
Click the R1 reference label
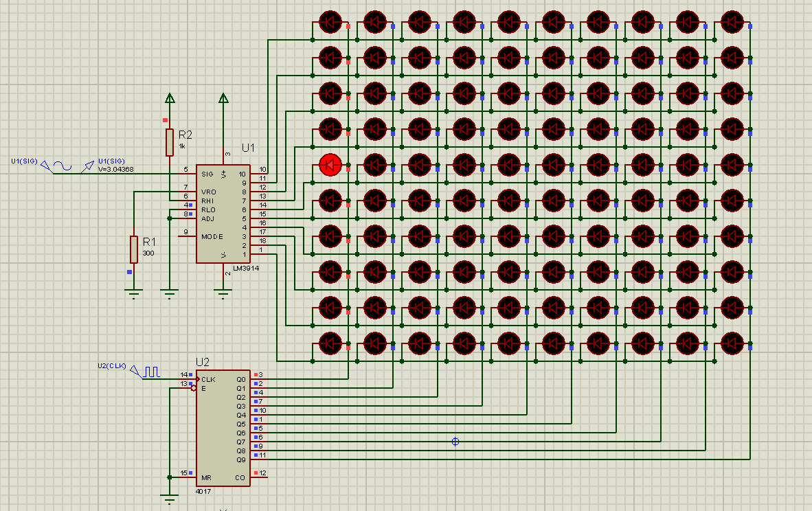[x=149, y=242]
